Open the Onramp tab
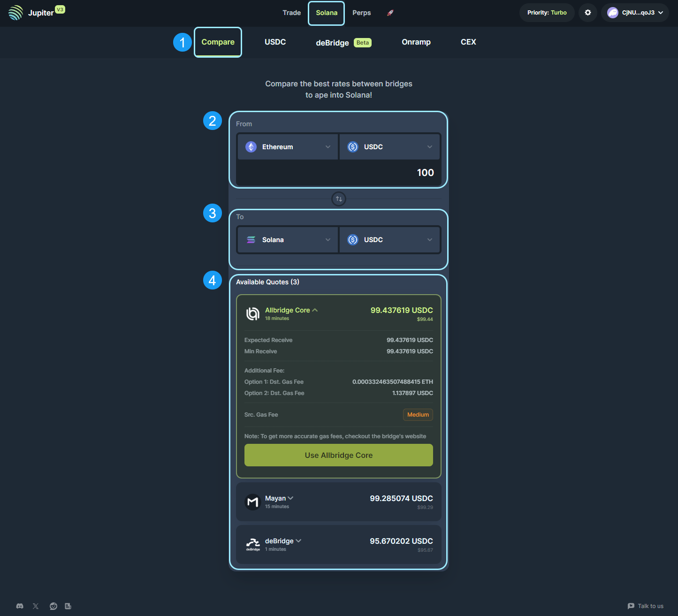 click(x=416, y=42)
